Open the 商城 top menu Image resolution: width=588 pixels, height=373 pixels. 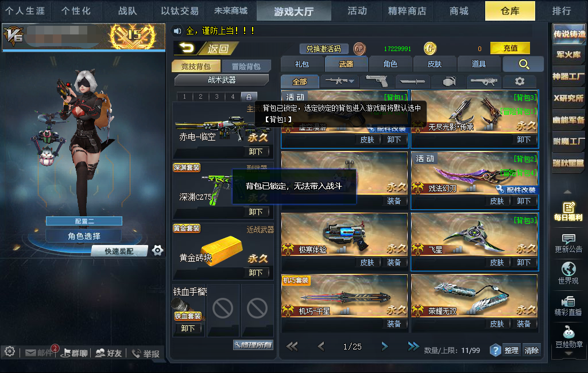459,11
